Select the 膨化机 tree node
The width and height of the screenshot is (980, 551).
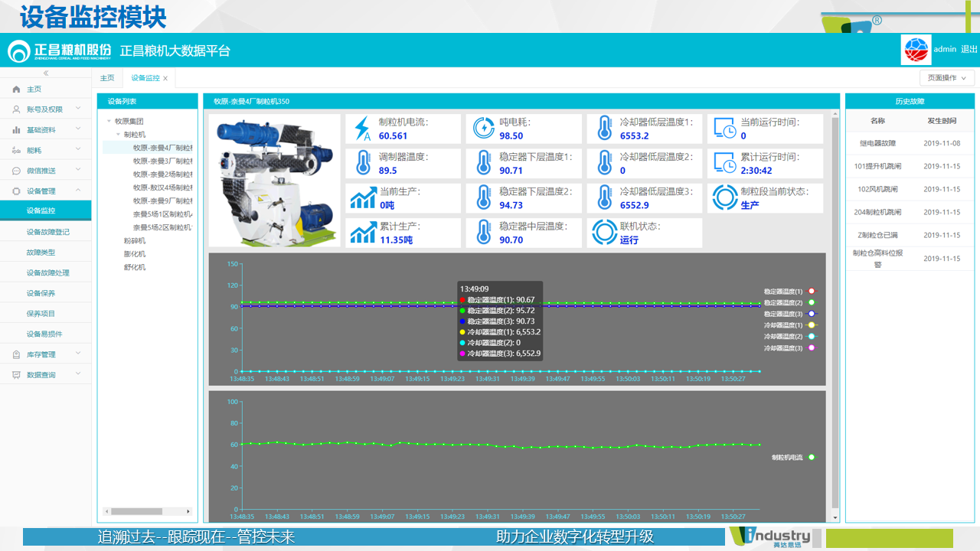pyautogui.click(x=135, y=254)
